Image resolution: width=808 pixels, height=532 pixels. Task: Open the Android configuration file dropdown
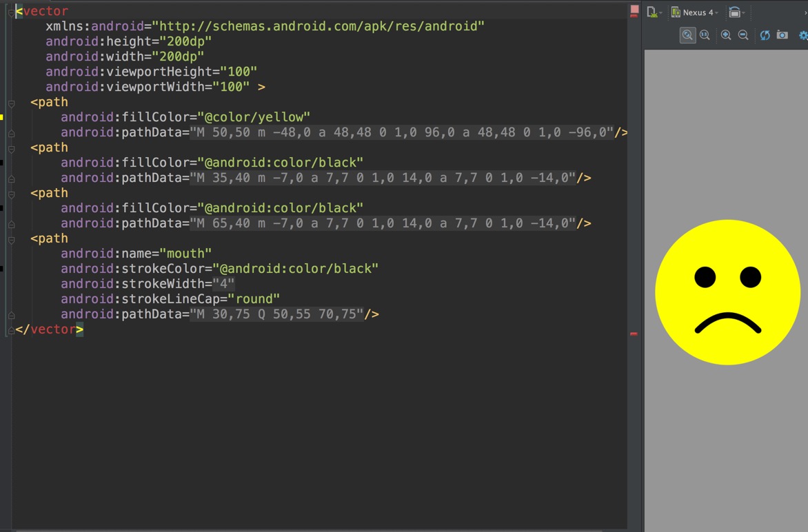(654, 12)
